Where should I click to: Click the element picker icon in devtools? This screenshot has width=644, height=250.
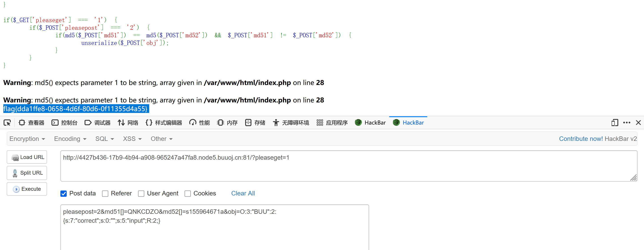tap(7, 123)
